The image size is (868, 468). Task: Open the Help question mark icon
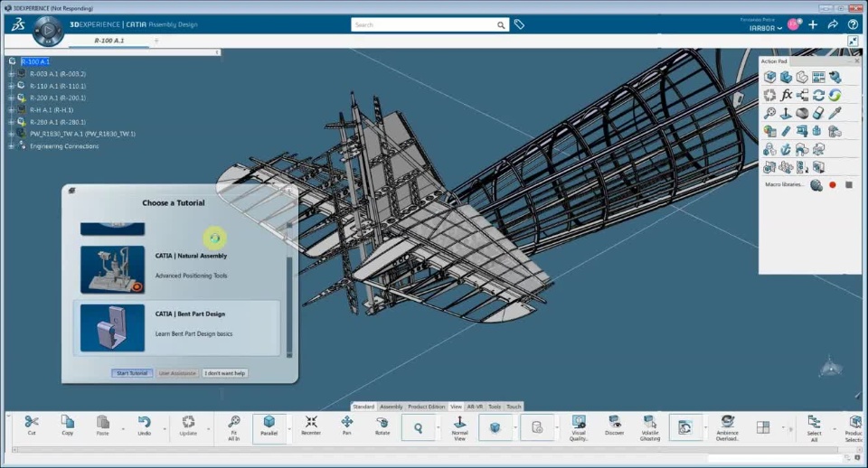point(853,24)
